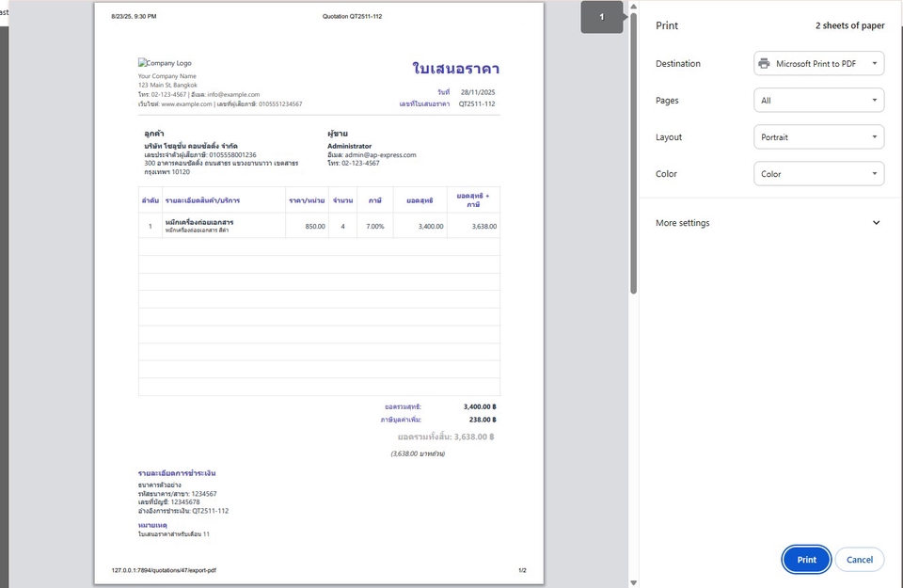Open the Layout dropdown showing Portrait
Image resolution: width=903 pixels, height=588 pixels.
(x=818, y=137)
